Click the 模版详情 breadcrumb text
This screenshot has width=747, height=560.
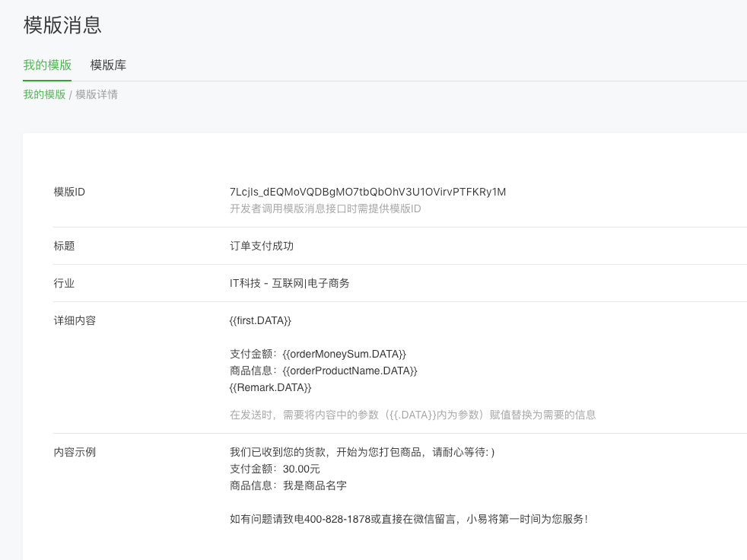[97, 94]
